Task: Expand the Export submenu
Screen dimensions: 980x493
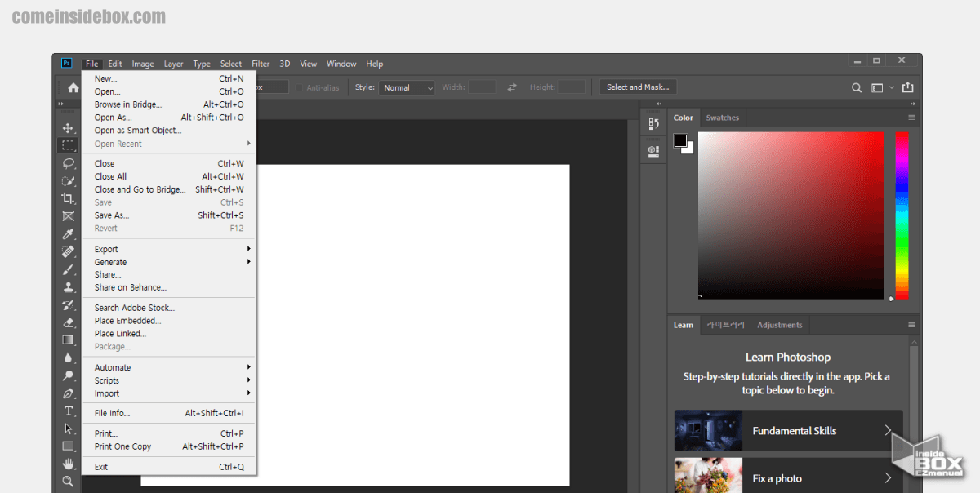Action: [x=170, y=249]
